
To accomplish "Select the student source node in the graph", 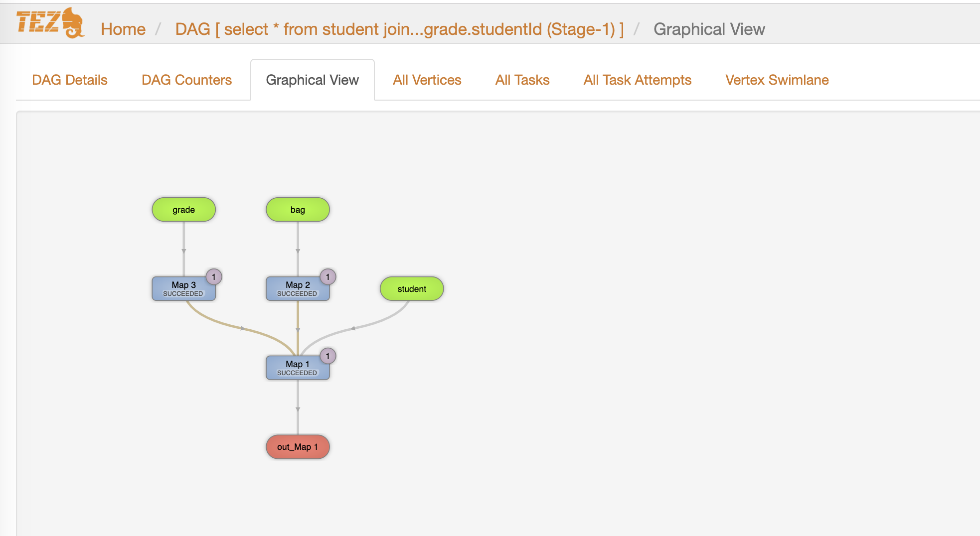I will coord(412,288).
